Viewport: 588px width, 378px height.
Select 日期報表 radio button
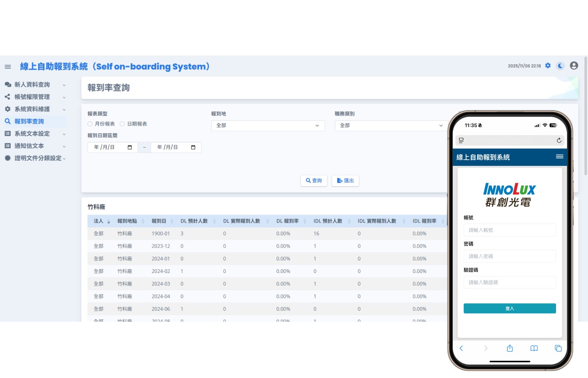click(122, 124)
